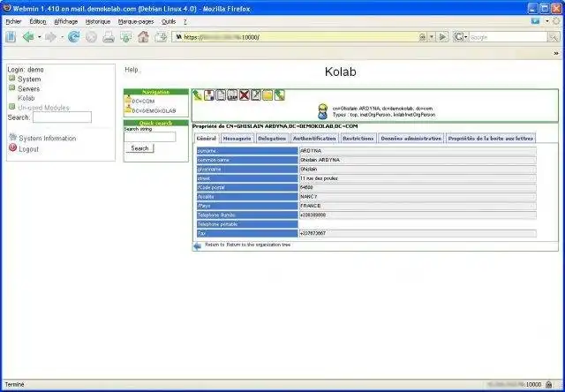Open the Marque-pages menu
This screenshot has height=392, width=565.
point(136,21)
